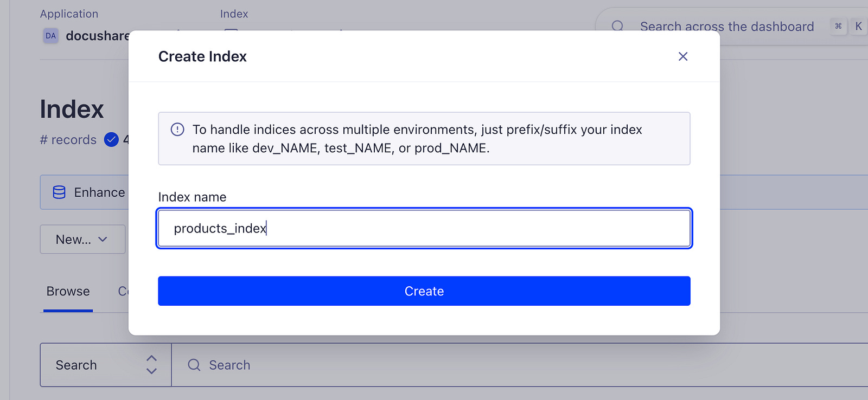Click the Search across the dashboard field
The height and width of the screenshot is (400, 868).
tap(726, 27)
